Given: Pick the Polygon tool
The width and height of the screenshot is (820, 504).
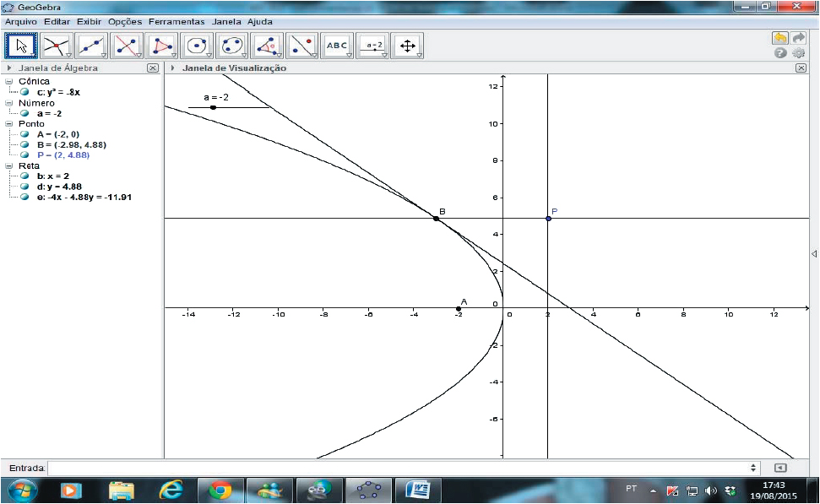Looking at the screenshot, I should [x=161, y=46].
